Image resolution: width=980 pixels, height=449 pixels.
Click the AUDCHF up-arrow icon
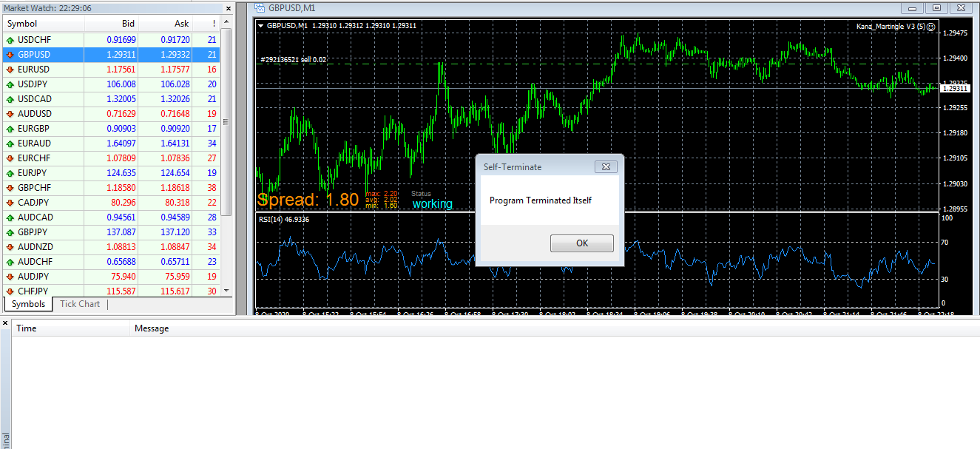[10, 262]
